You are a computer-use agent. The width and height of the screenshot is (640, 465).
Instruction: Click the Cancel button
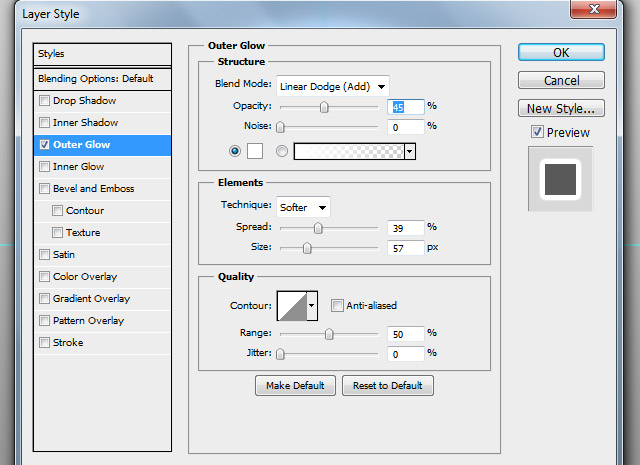pyautogui.click(x=561, y=80)
